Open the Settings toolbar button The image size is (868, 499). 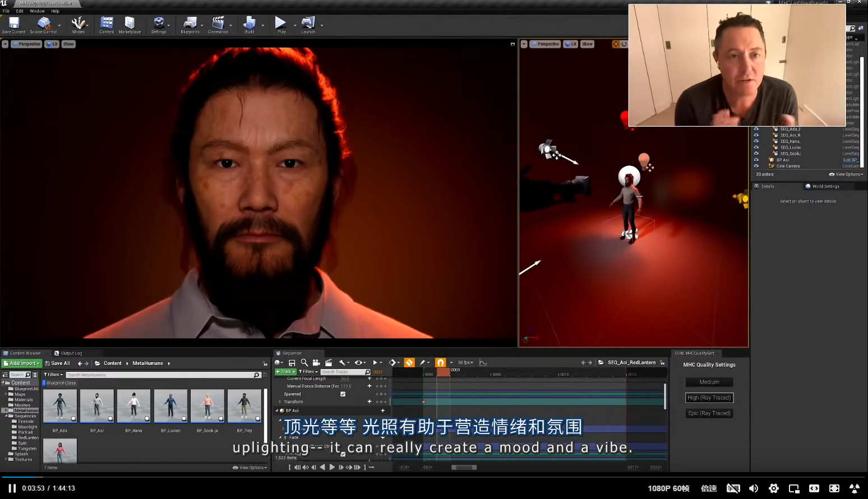159,25
